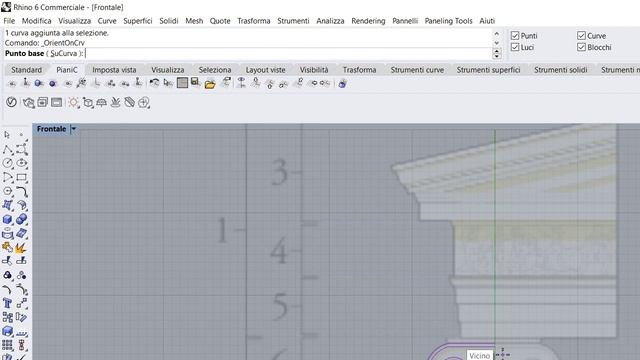Screen dimensions: 640x360
Task: Open the Rendering menu
Action: click(x=368, y=21)
